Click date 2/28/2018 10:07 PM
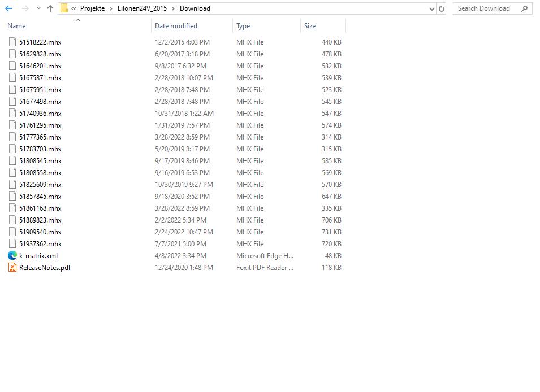This screenshot has height=392, width=540. pos(184,78)
